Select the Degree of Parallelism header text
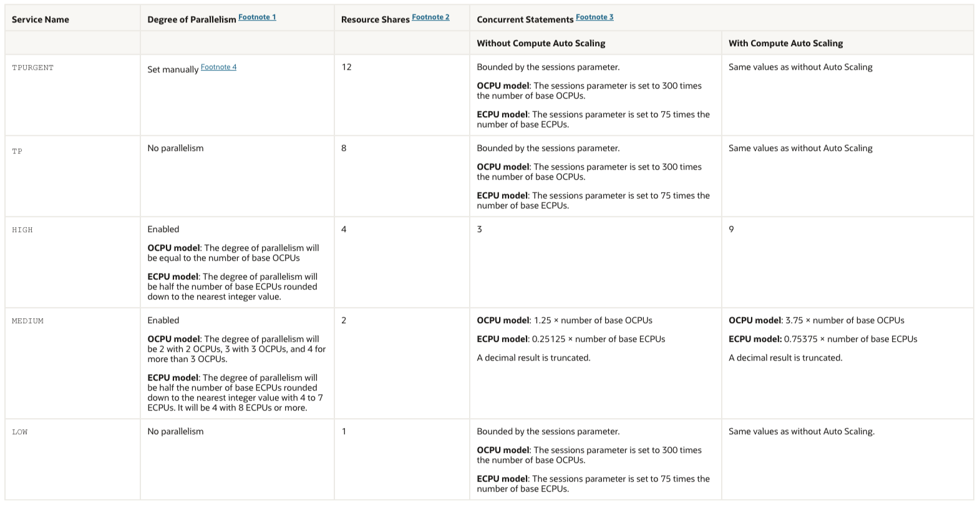Screen dimensions: 980x506 coord(192,20)
